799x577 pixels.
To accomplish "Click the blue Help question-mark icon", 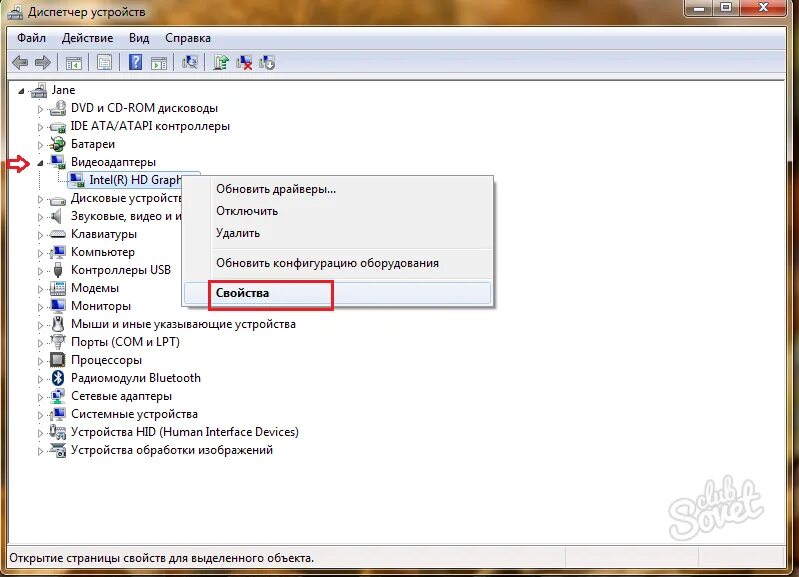I will [x=135, y=62].
